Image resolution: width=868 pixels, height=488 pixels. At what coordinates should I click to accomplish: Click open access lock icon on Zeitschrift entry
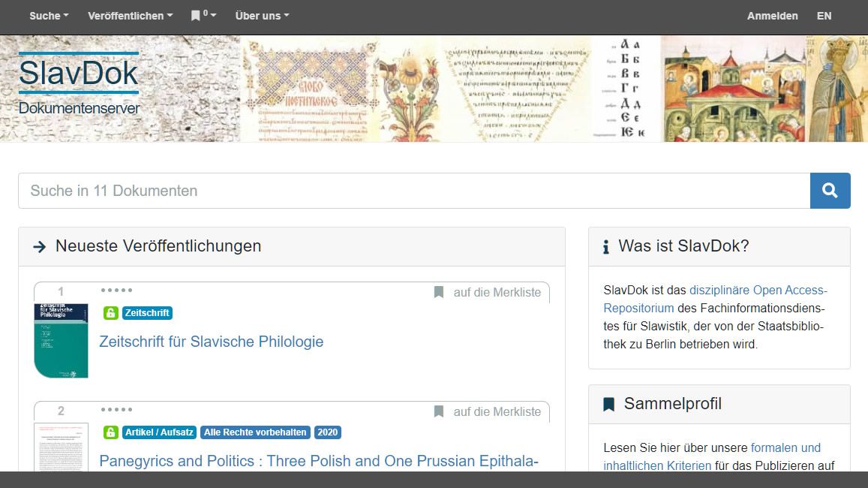(x=110, y=313)
